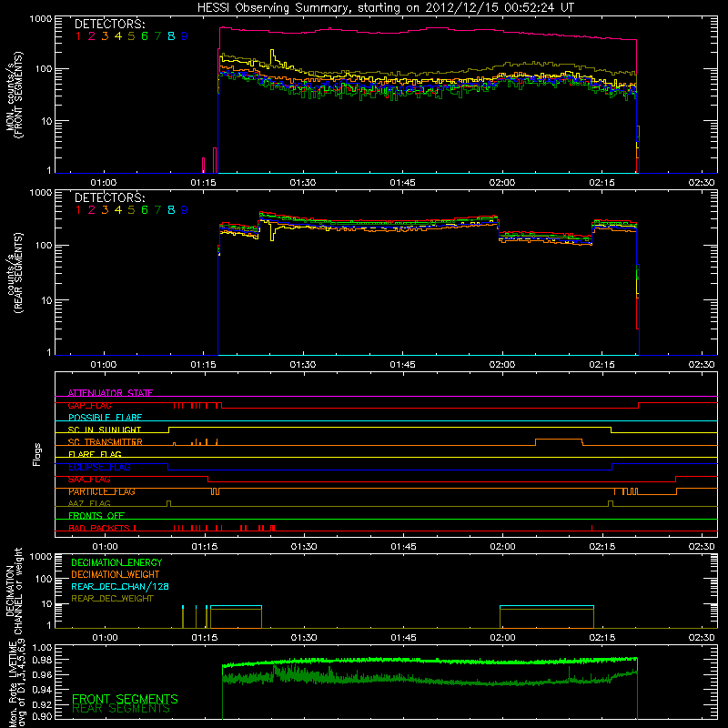
Task: Click the PARTICLE_FLAG label
Action: tap(102, 491)
